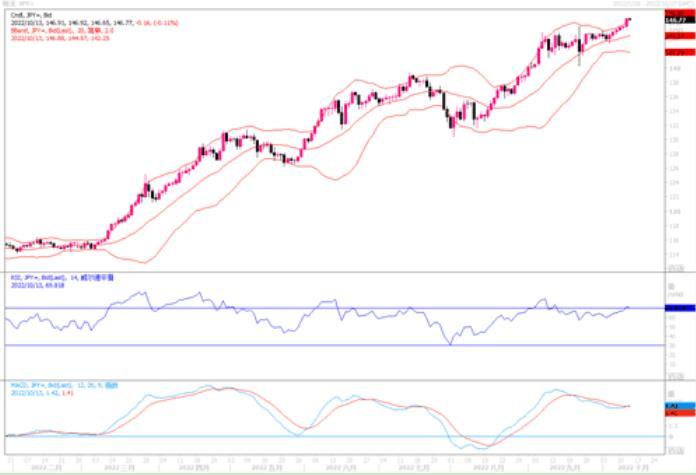Image resolution: width=696 pixels, height=475 pixels.
Task: Click the JPY= chart title at top left
Action: click(18, 4)
